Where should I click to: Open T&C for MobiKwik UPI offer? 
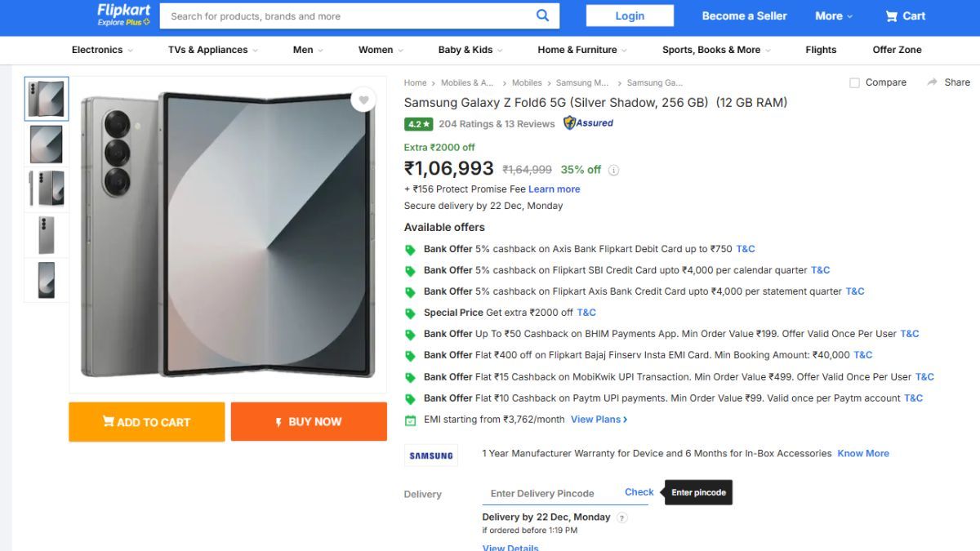[924, 377]
